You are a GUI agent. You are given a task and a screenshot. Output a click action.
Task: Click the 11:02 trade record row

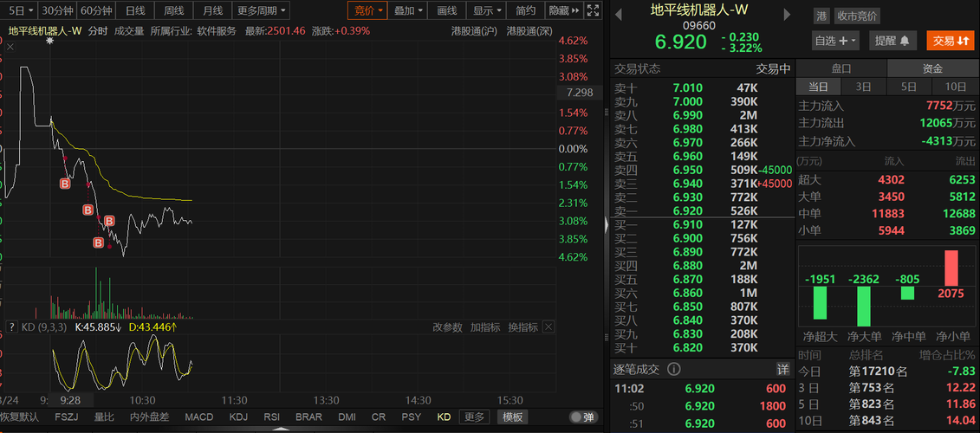[702, 388]
